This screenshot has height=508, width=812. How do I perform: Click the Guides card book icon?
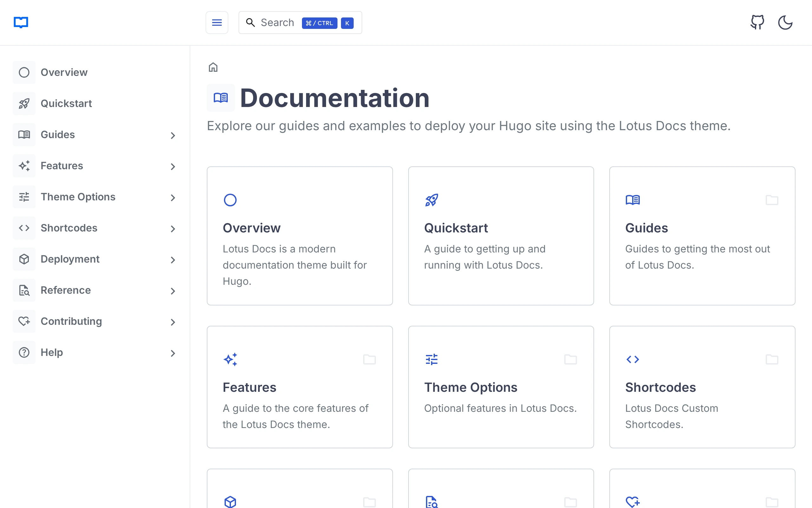[632, 200]
